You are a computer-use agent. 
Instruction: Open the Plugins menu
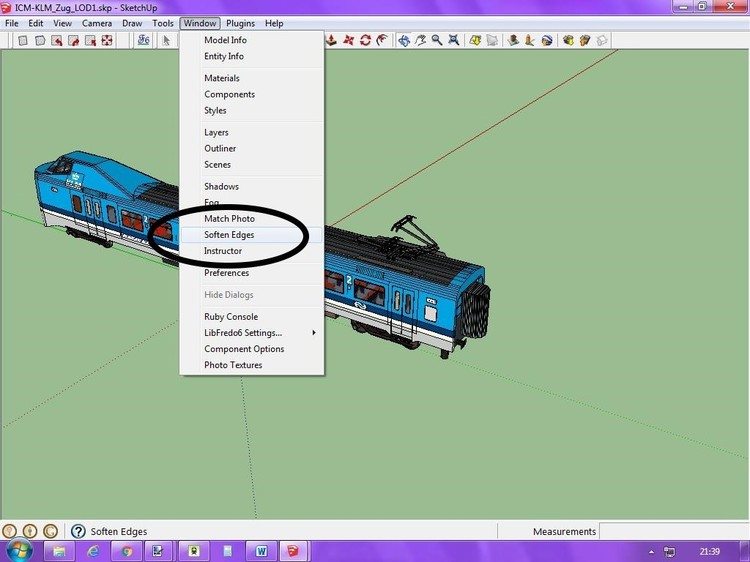240,23
